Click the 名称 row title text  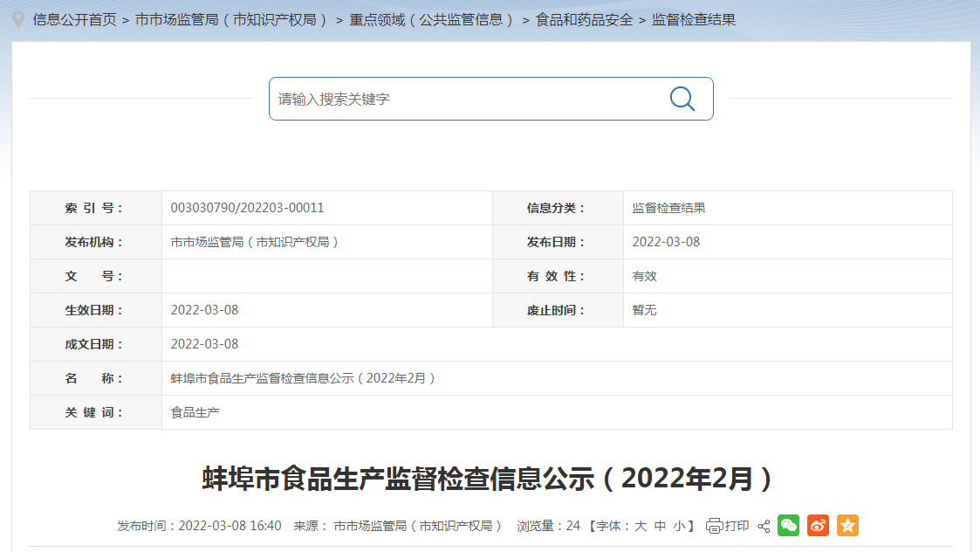(303, 379)
